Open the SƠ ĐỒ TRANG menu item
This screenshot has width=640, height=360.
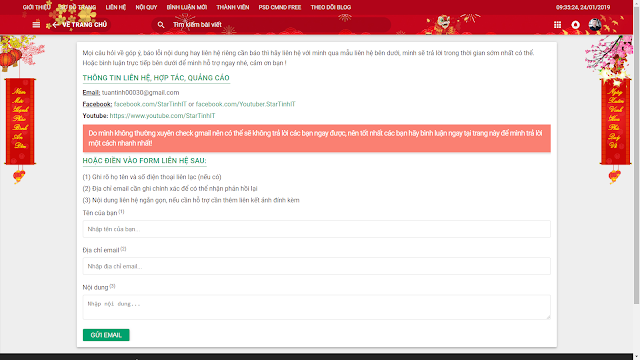(x=78, y=7)
